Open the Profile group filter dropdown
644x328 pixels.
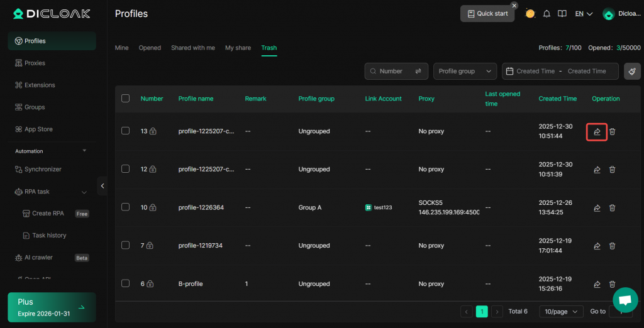point(465,71)
